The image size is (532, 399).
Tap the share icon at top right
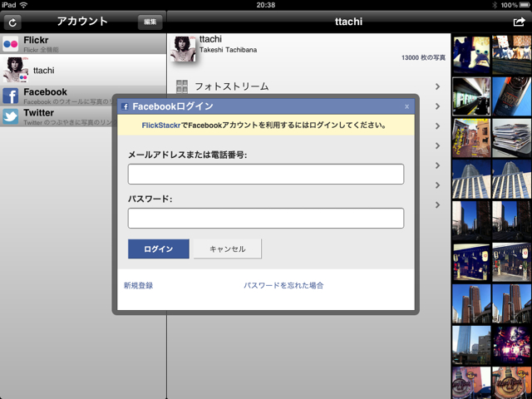pos(520,22)
